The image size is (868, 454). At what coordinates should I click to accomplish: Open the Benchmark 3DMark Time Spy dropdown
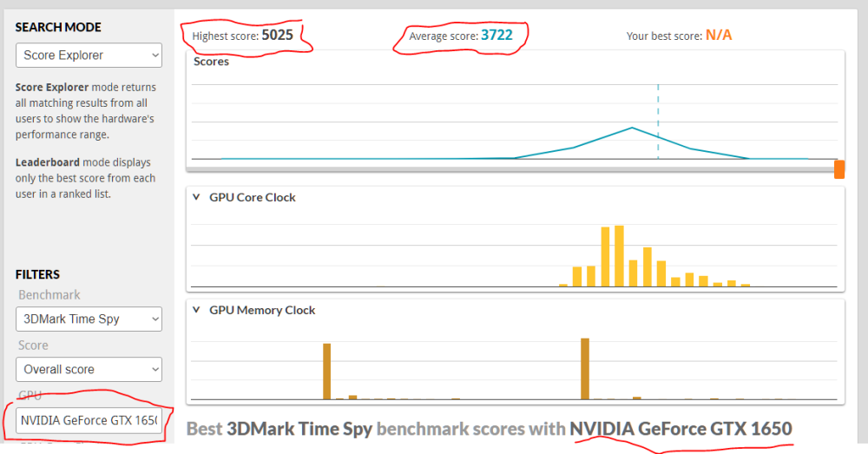pos(89,319)
